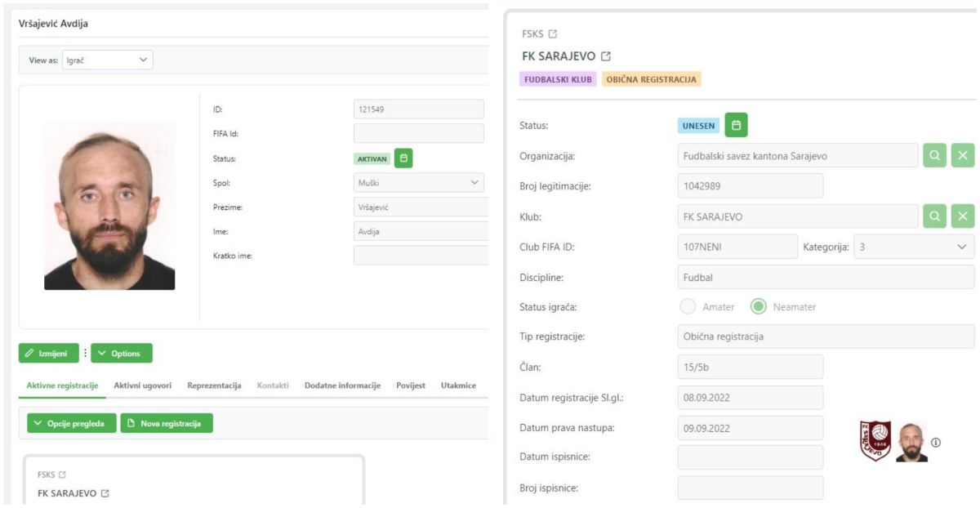Clear the Organizacija field with X icon

pyautogui.click(x=963, y=155)
